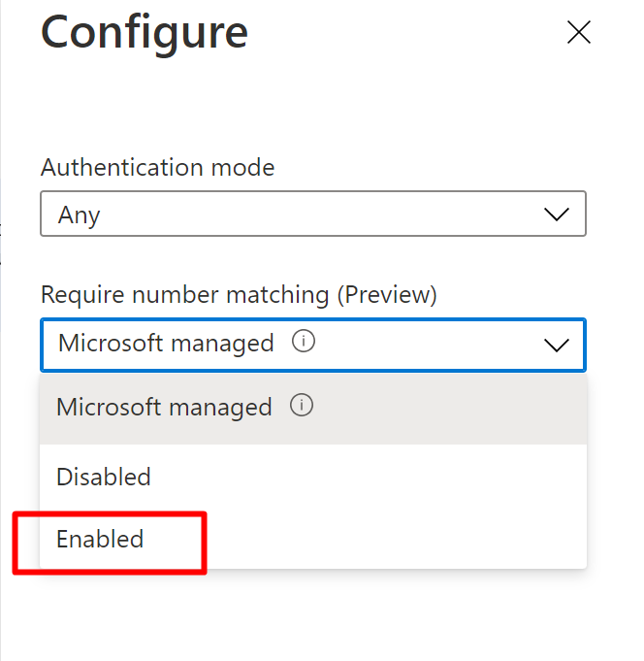This screenshot has width=644, height=661.
Task: Click the 'Any' value in Authentication mode
Action: click(79, 215)
